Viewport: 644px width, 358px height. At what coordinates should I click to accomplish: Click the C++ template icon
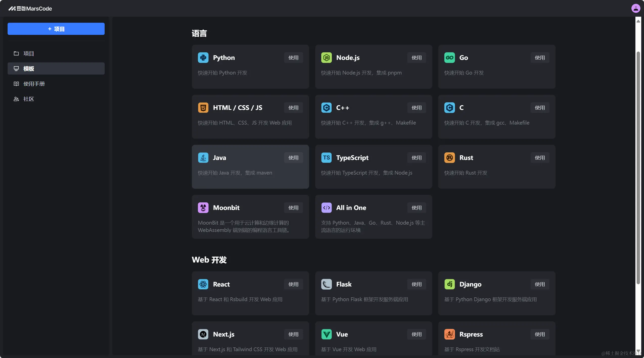326,108
